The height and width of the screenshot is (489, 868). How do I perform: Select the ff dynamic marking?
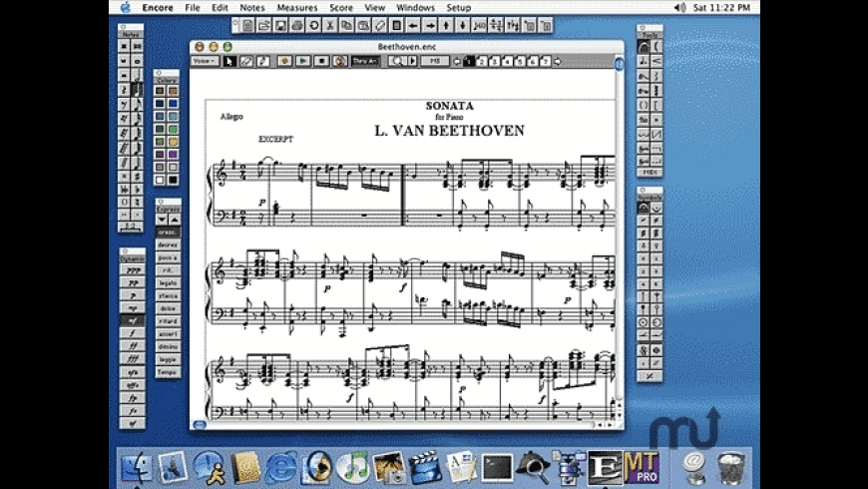pos(133,346)
